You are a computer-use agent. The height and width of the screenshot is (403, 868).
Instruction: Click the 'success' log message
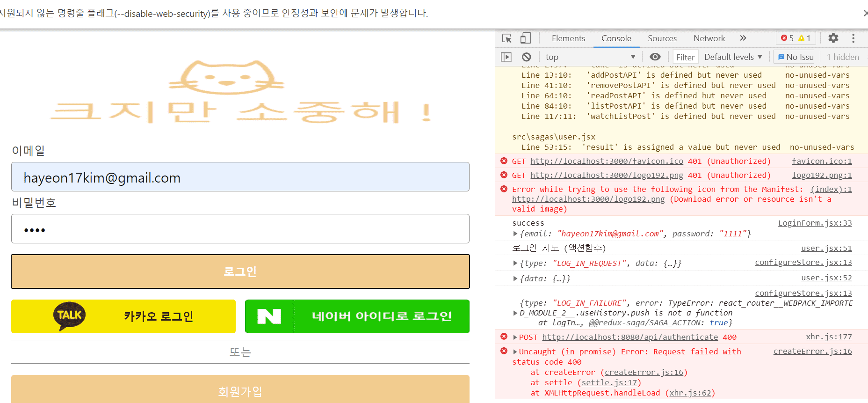(x=528, y=223)
